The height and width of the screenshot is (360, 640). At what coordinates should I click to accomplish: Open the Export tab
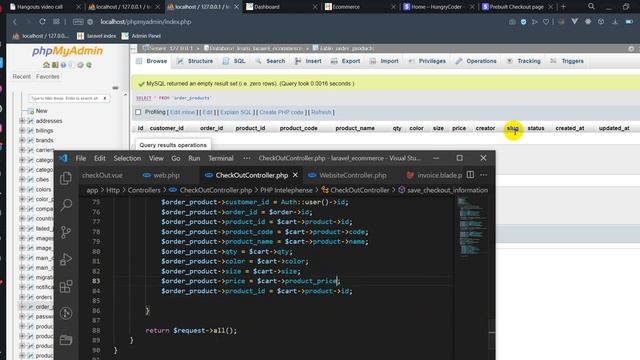pos(345,61)
